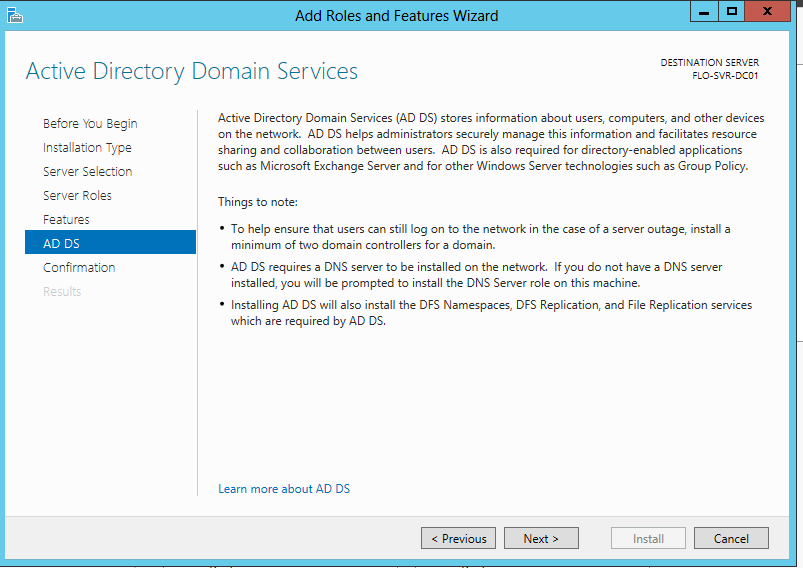Image resolution: width=803 pixels, height=568 pixels.
Task: Click the AD DS description paragraph
Action: tap(491, 142)
